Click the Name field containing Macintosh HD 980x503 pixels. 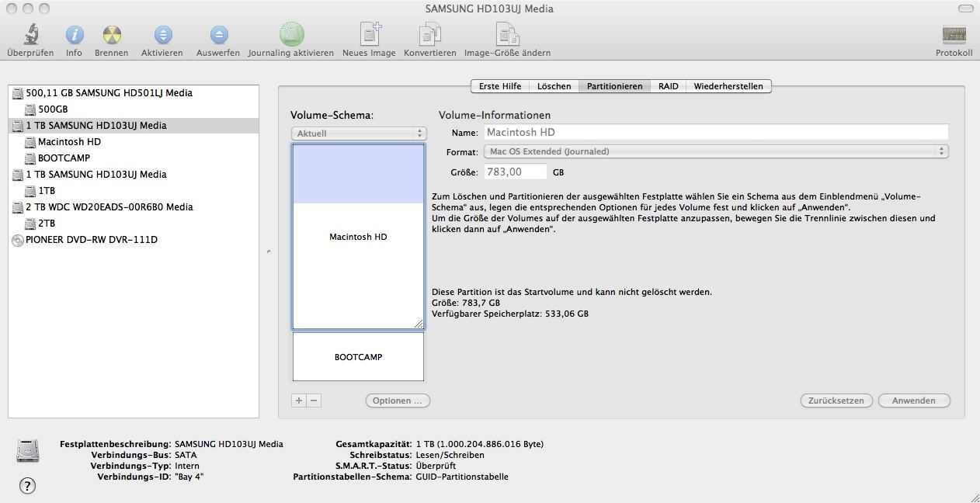click(716, 133)
